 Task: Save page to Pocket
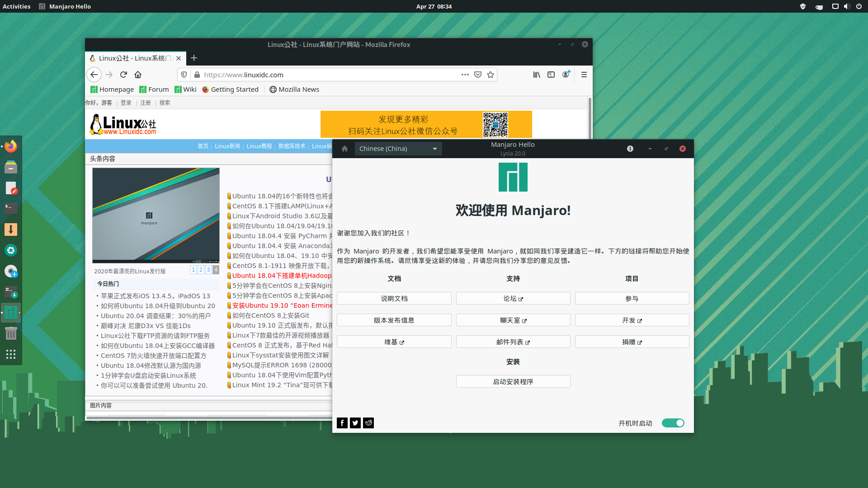(x=478, y=75)
